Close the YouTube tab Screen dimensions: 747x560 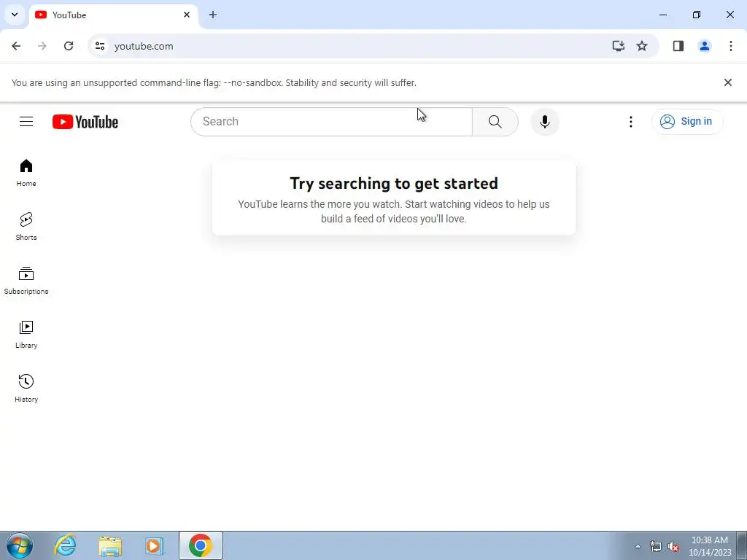click(x=187, y=15)
